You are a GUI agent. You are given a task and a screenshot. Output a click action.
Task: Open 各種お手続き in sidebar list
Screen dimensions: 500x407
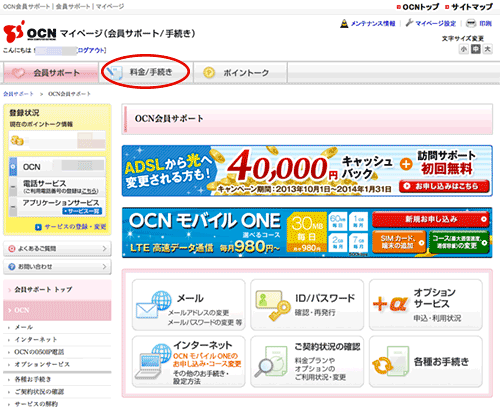coord(33,379)
